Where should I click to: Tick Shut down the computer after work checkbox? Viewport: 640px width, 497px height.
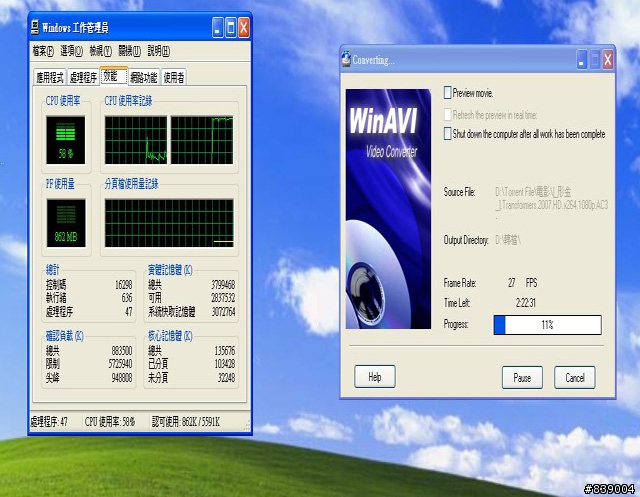(x=447, y=133)
